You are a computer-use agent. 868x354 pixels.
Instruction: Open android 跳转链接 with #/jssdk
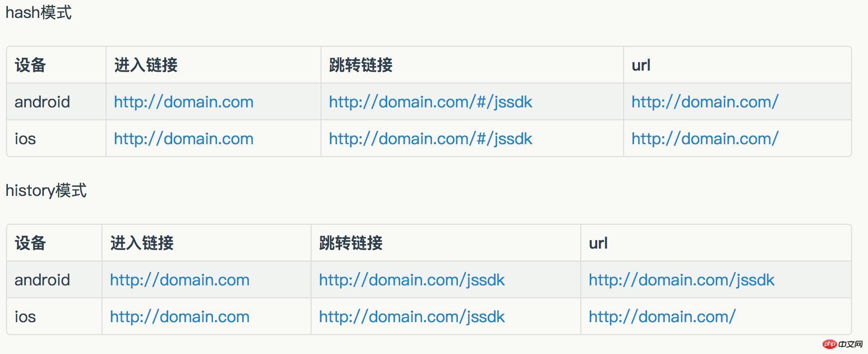[431, 102]
